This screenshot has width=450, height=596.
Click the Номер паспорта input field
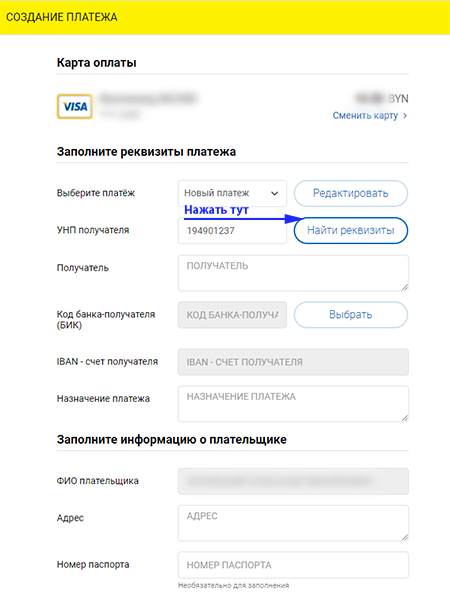coord(293,565)
